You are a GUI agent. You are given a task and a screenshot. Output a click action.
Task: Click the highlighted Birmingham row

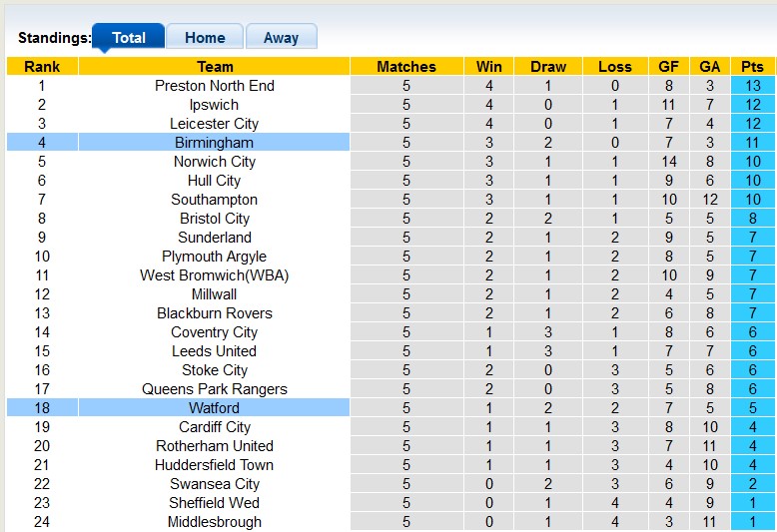point(214,143)
